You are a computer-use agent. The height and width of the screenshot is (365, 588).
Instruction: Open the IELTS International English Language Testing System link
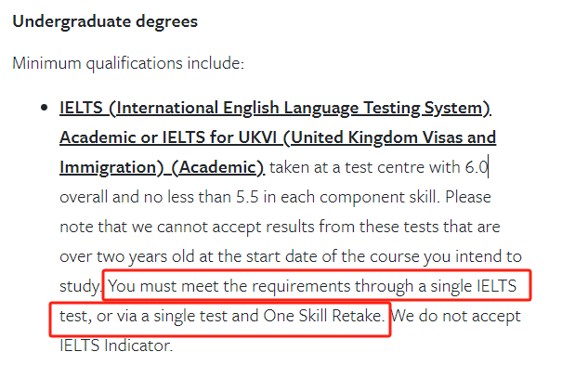(x=275, y=108)
